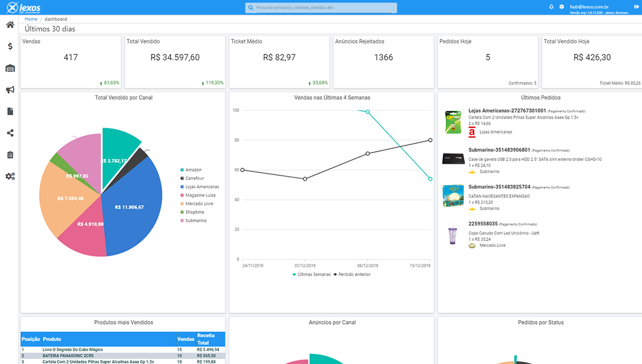This screenshot has height=364, width=642.
Task: Click the 24/11/2019 dark data point
Action: click(242, 170)
